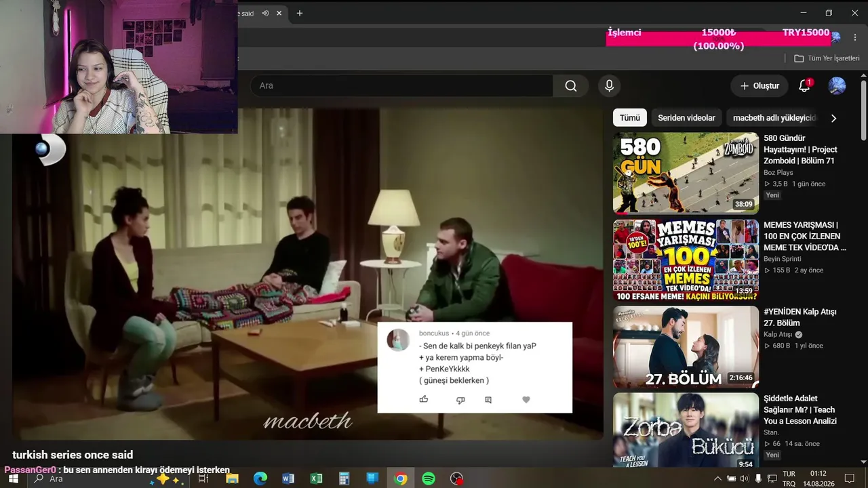Mute the tab using the speaker icon
Screen dimensions: 868x488
coord(265,13)
